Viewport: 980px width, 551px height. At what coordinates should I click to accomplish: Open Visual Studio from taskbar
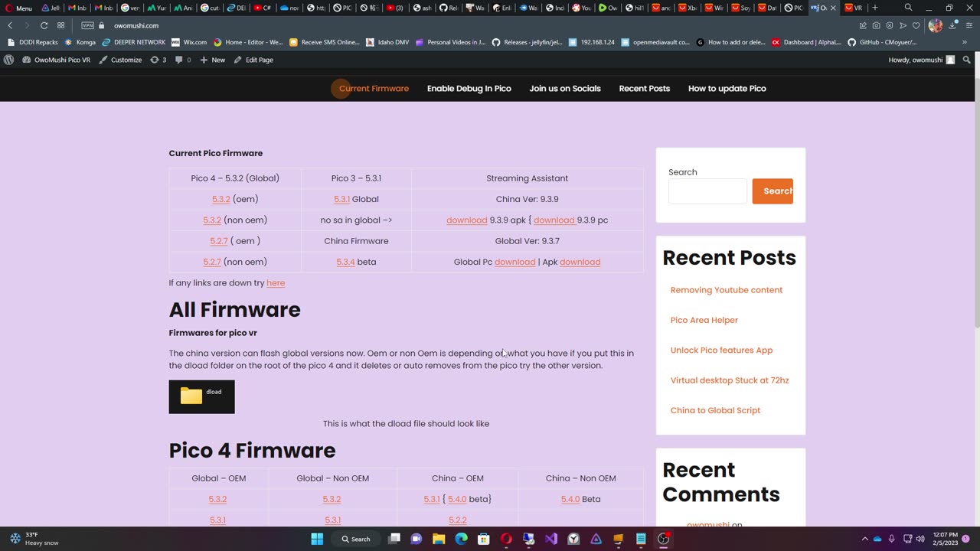551,539
